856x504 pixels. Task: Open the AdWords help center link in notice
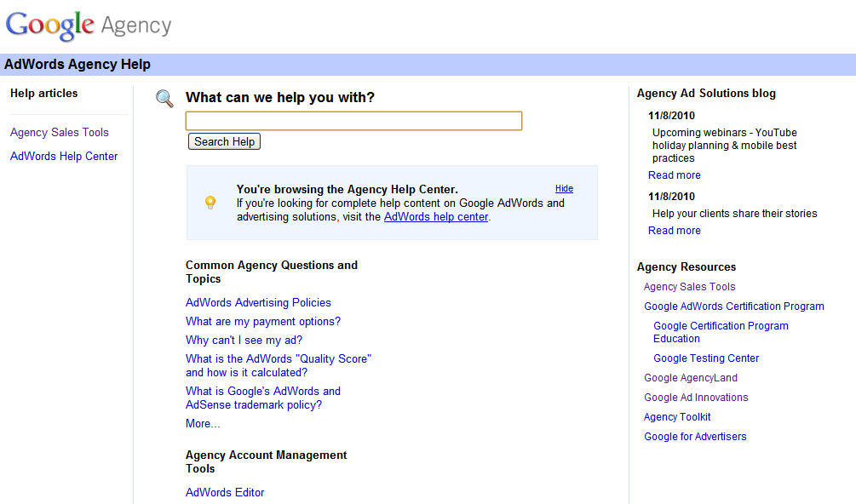tap(435, 217)
